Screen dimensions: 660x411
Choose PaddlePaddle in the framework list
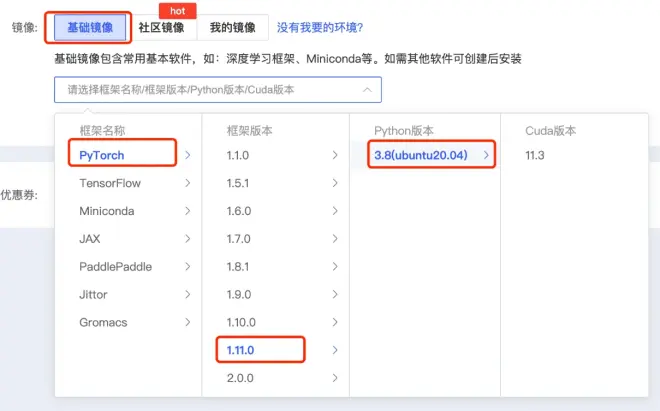pyautogui.click(x=115, y=267)
